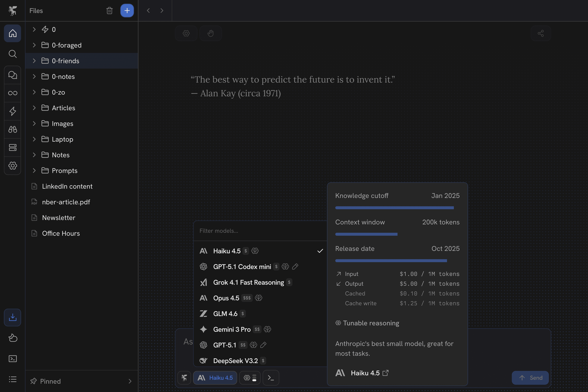Click the lightning bolt sidebar icon
This screenshot has width=588, height=392.
13,111
